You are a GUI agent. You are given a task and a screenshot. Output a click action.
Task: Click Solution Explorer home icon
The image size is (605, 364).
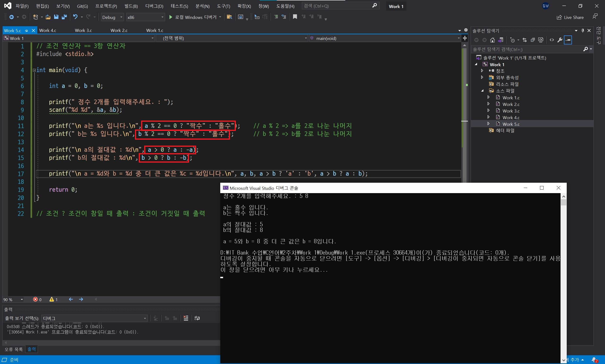(x=493, y=40)
